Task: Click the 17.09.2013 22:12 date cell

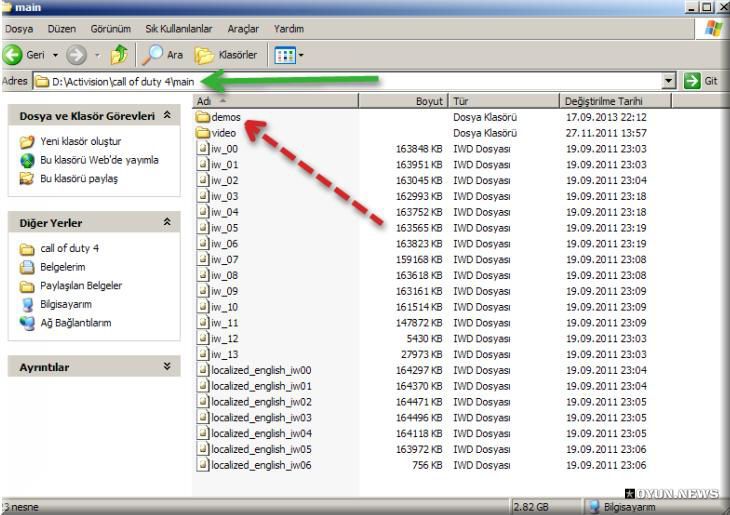Action: point(606,117)
